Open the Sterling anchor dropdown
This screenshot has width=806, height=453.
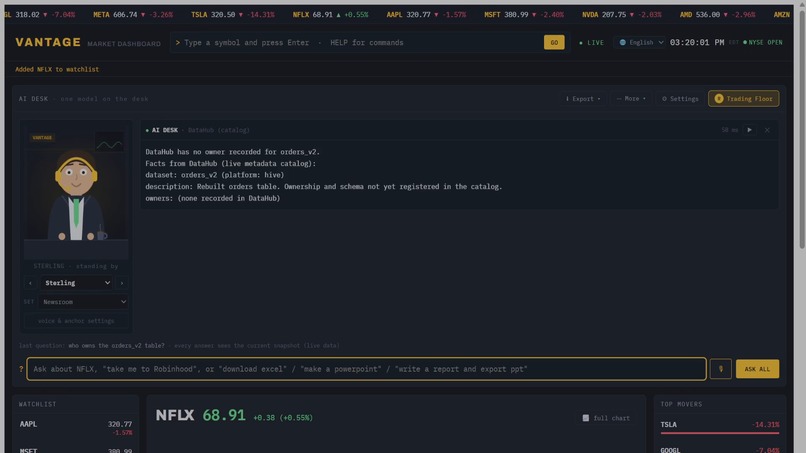pos(77,283)
